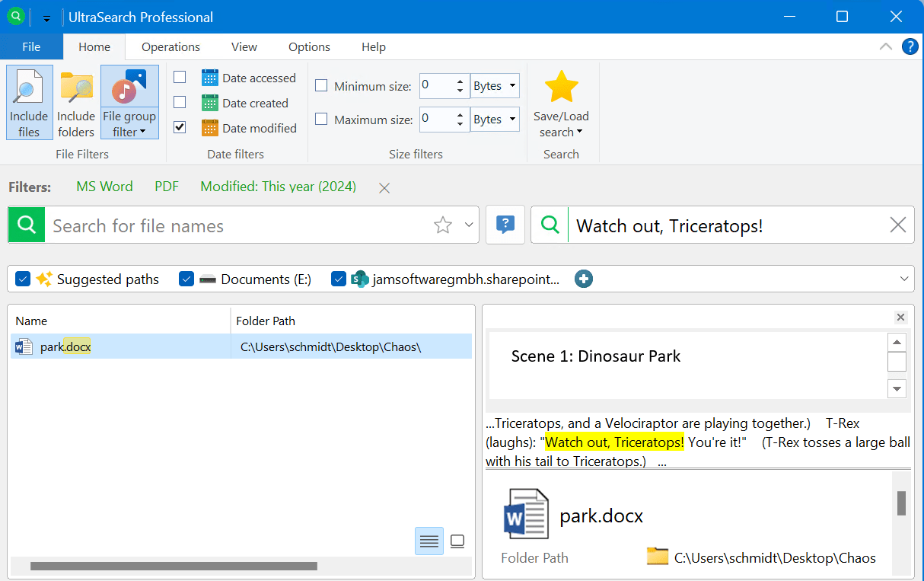Viewport: 924px width, 581px height.
Task: Expand the search paths dropdown arrow
Action: [904, 279]
